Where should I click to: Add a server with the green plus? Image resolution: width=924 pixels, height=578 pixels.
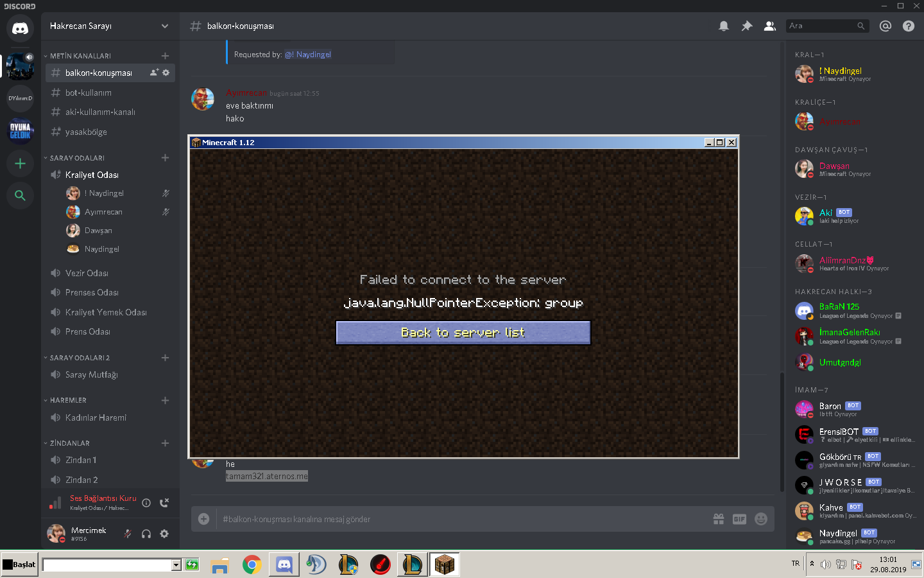[x=20, y=164]
